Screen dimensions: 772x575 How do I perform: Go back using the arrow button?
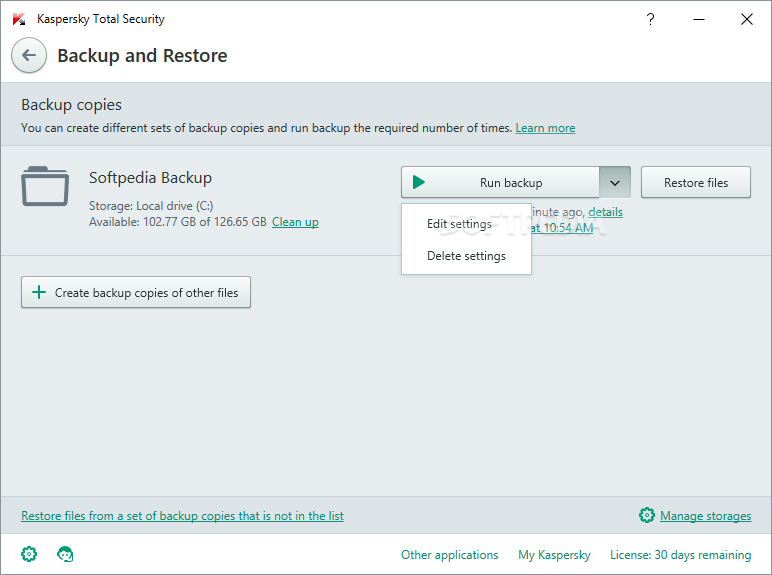29,55
